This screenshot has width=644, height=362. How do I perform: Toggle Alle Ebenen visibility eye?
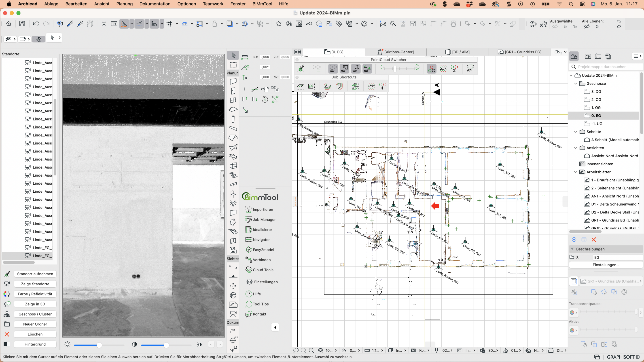[x=587, y=27]
